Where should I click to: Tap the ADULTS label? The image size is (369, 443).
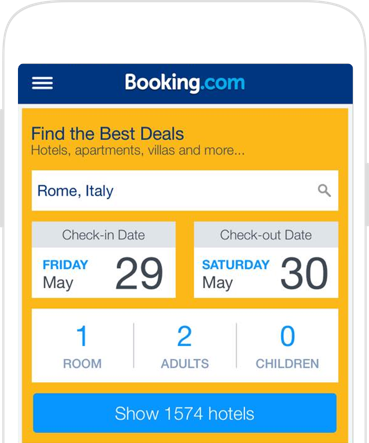pos(185,364)
